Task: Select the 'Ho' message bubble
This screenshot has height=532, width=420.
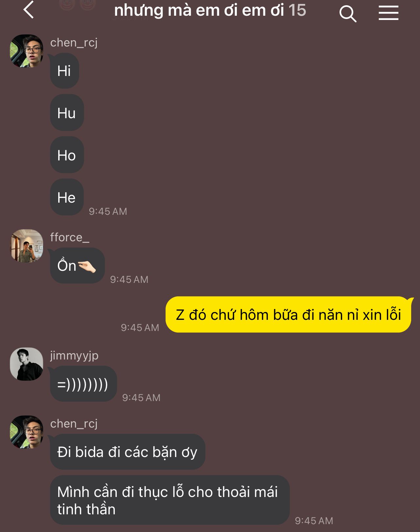Action: click(x=67, y=155)
